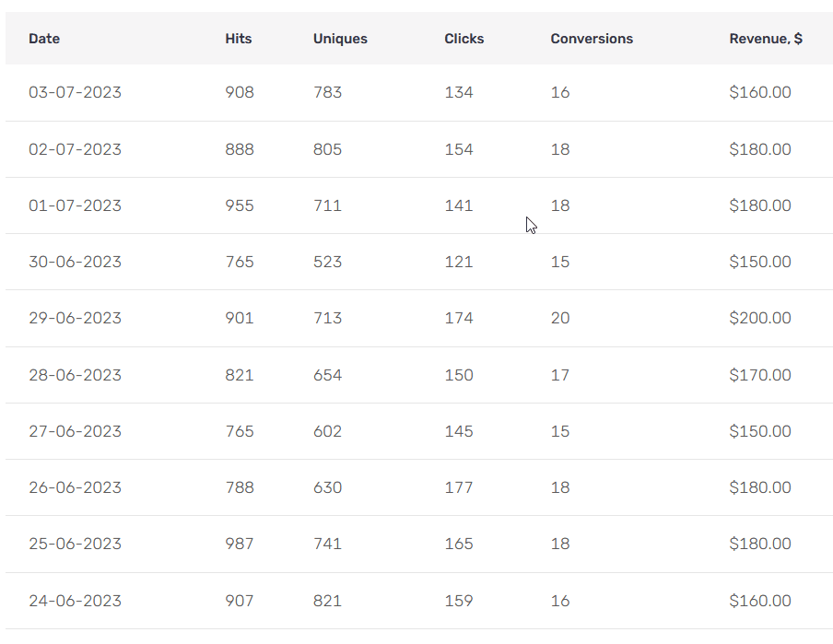Select the 27-06-2023 date cell
The height and width of the screenshot is (644, 833).
click(75, 431)
